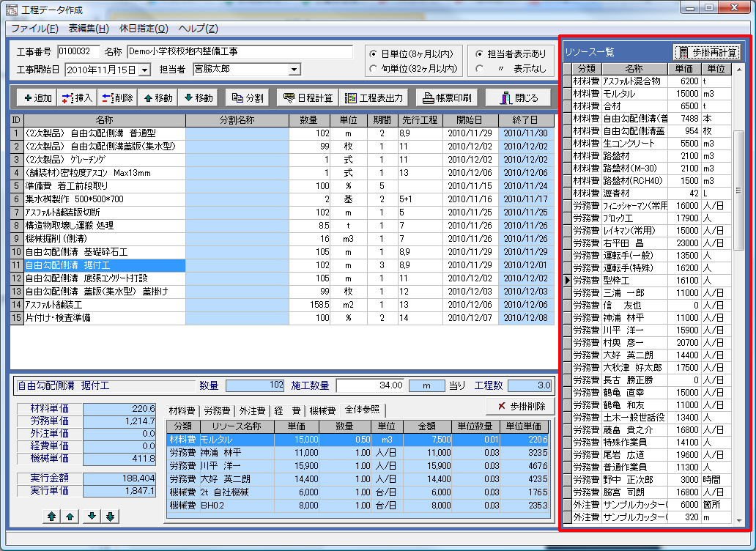Click the 施工数量 input field showing 34.00

pos(370,385)
